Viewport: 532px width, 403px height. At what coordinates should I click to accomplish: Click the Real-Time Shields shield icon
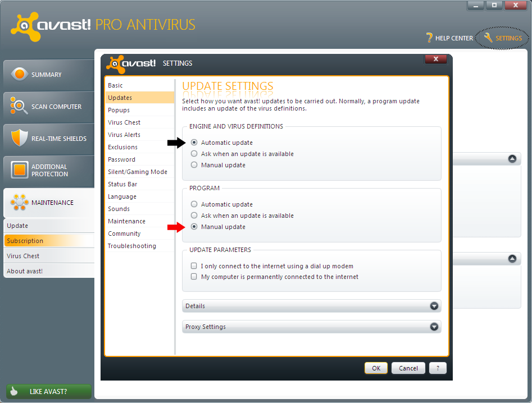19,138
